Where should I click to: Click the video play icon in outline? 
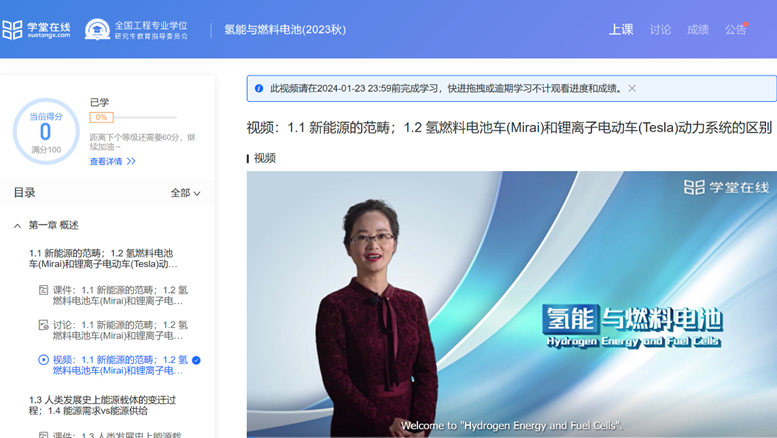(x=43, y=360)
